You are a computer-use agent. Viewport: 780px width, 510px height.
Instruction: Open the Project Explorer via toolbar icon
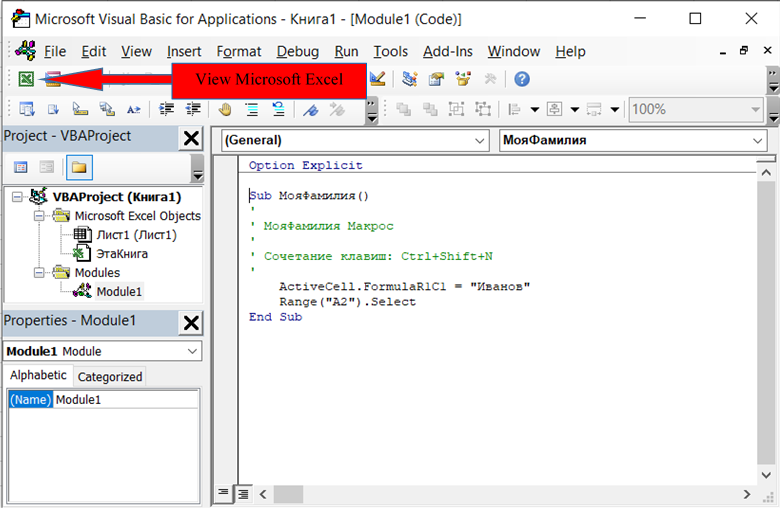pos(409,79)
